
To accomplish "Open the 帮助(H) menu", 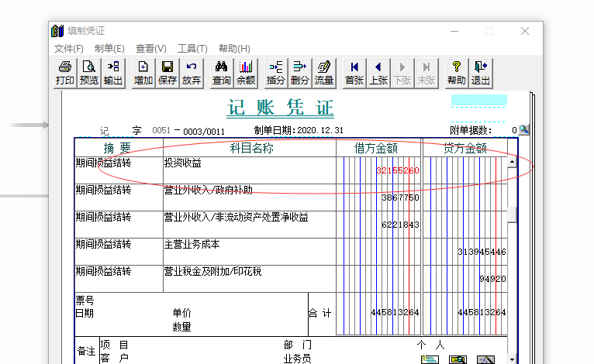I will 234,49.
